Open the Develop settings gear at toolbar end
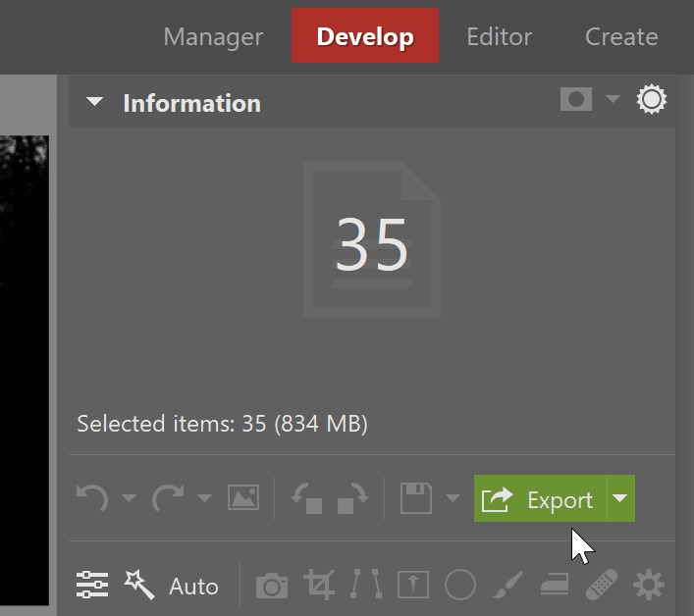 [649, 585]
